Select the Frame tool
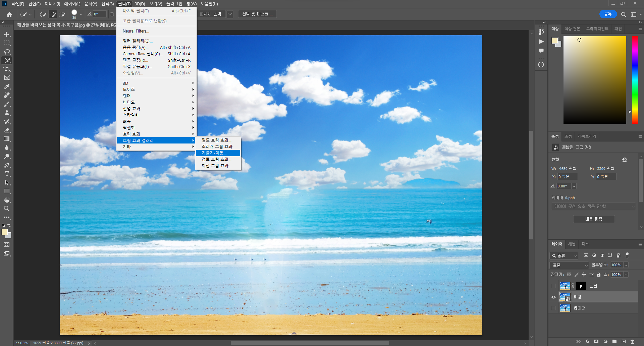 click(7, 78)
